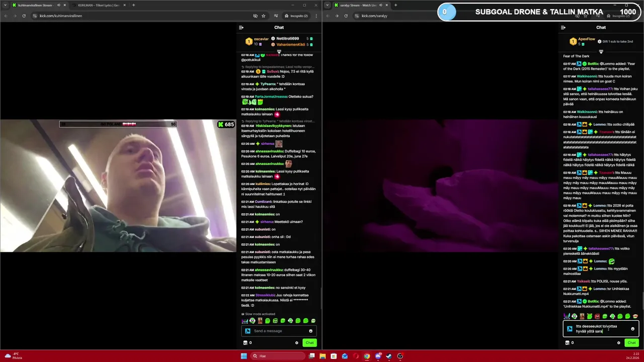Open channel points shop in saralyy chat

coord(568,343)
